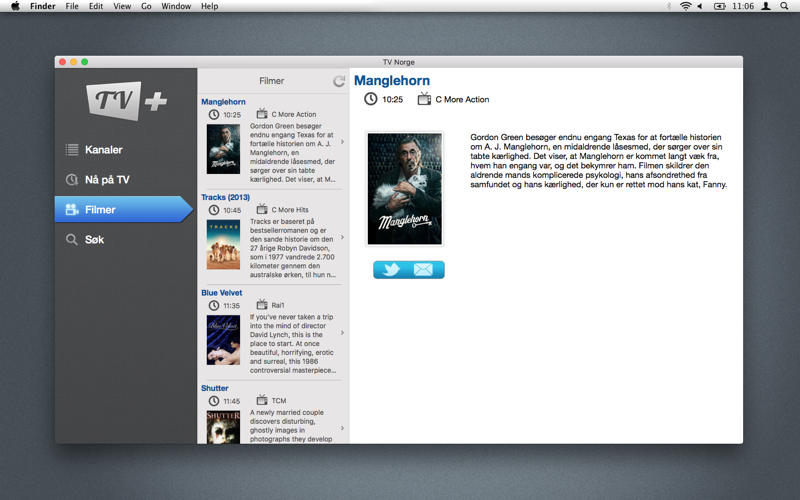800x500 pixels.
Task: Open the View menu
Action: click(x=122, y=6)
